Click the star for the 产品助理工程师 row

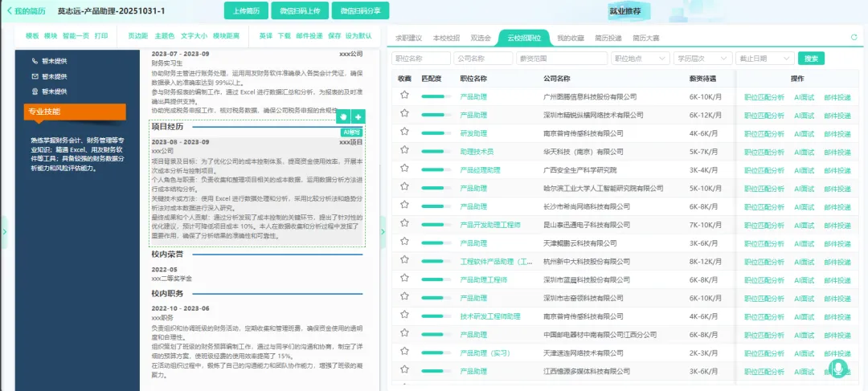click(404, 279)
